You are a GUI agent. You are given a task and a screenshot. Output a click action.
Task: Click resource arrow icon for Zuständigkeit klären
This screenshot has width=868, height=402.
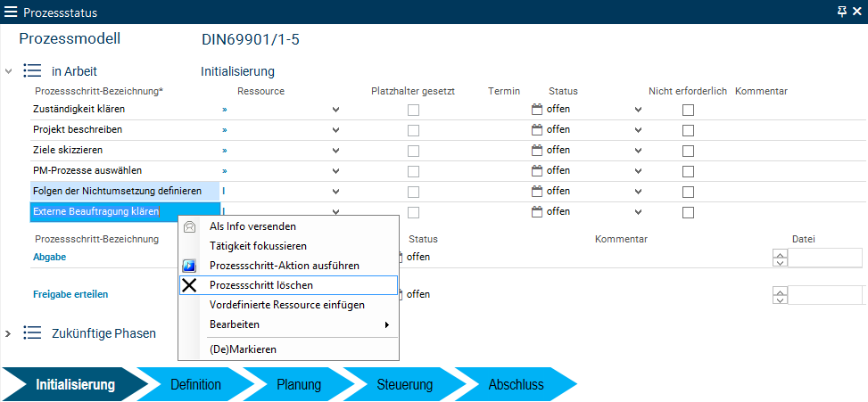tap(225, 110)
